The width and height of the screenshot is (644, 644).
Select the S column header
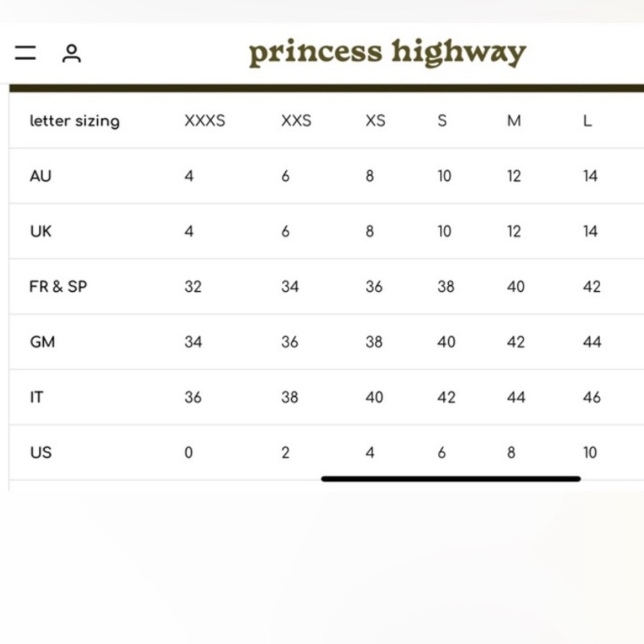tap(442, 121)
